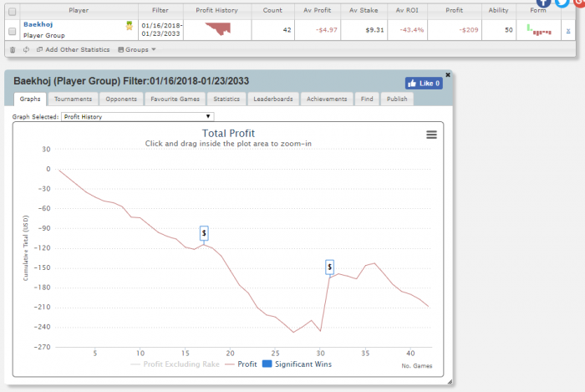Viewport: 585px width, 392px height.
Task: Close the Baekhoj graph panel
Action: 448,74
